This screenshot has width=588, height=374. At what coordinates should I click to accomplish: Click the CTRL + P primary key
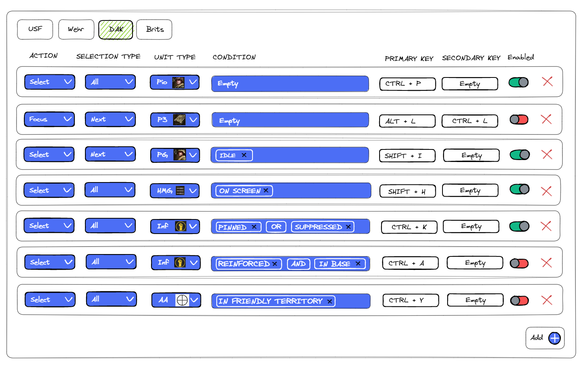coord(407,84)
